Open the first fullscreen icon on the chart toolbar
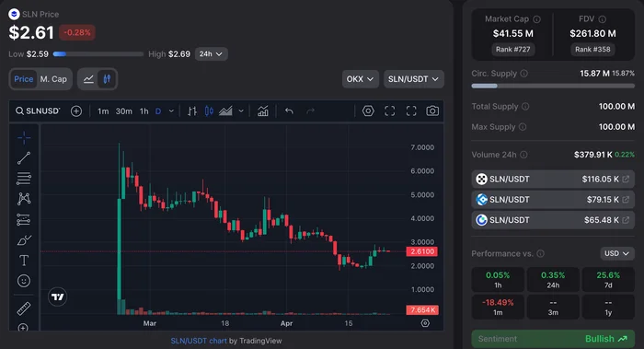Viewport: 644px width, 349px height. click(x=390, y=111)
